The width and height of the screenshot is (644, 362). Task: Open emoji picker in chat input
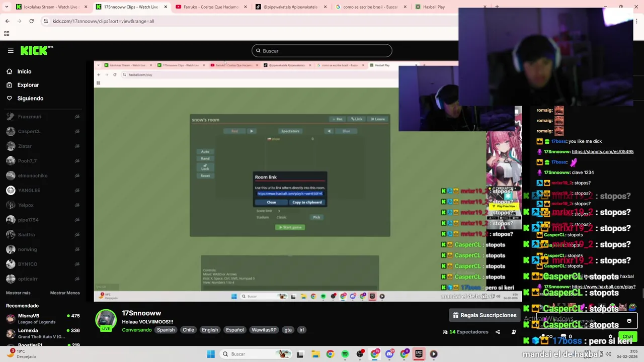pos(629,321)
